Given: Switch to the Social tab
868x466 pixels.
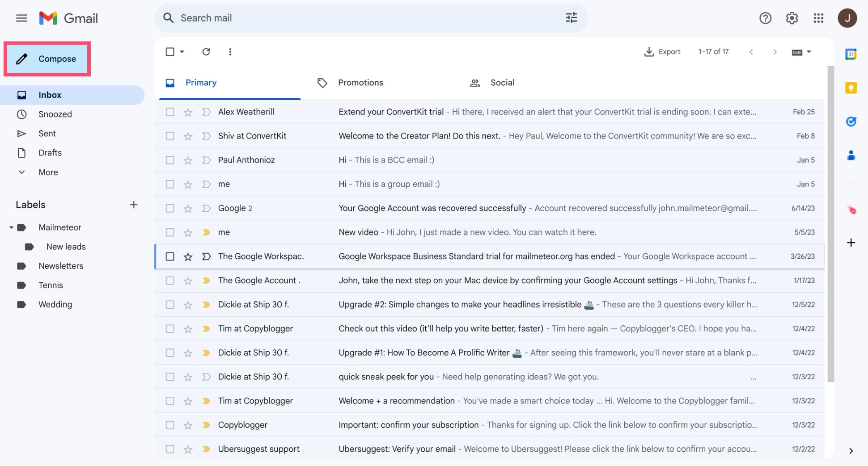Looking at the screenshot, I should pos(502,82).
